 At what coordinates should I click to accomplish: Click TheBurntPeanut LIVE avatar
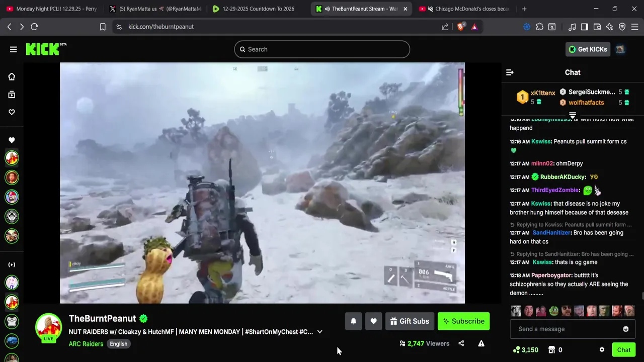(48, 327)
